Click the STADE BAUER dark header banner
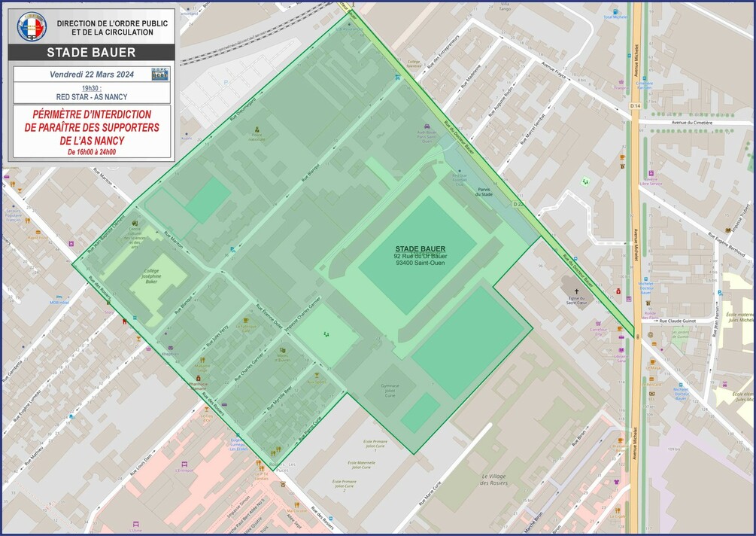Screen dimensions: 756x536 (x=91, y=52)
